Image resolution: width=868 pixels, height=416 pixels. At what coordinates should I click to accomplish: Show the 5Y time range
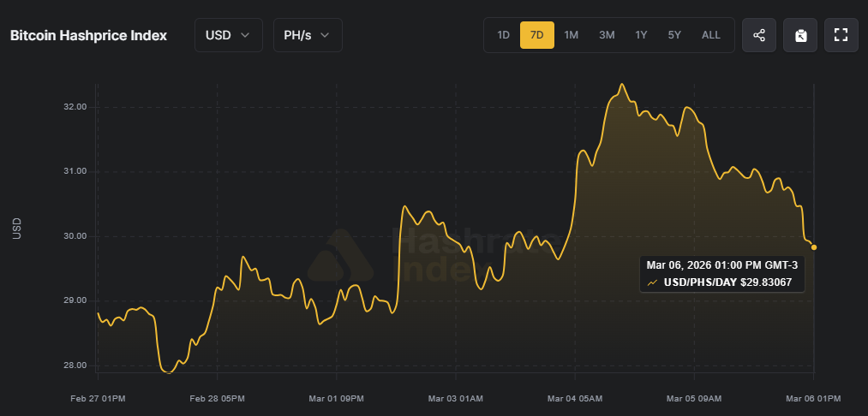[674, 35]
